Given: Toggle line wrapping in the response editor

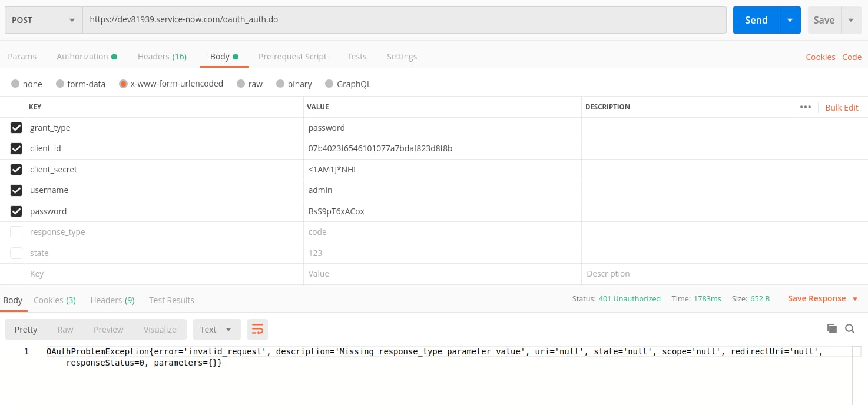Looking at the screenshot, I should [257, 329].
